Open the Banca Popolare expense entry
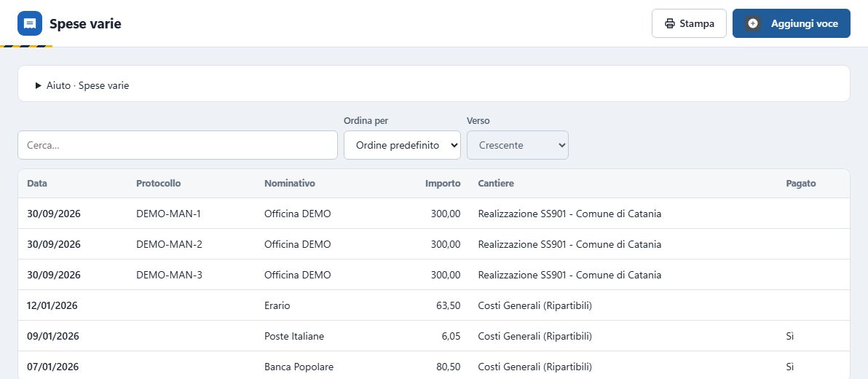Image resolution: width=868 pixels, height=379 pixels. 434,365
